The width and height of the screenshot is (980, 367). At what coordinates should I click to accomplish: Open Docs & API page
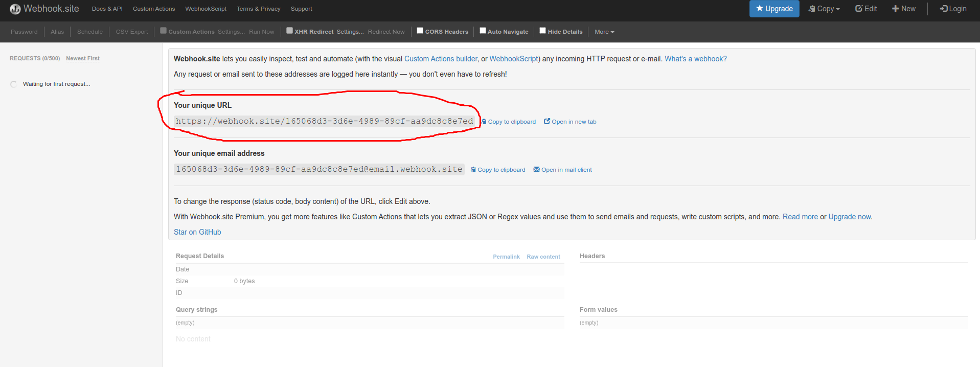coord(107,9)
